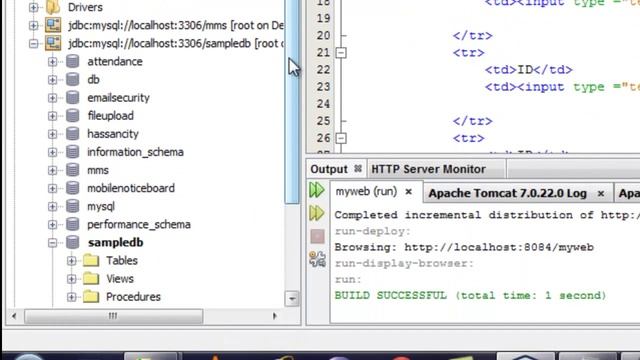Click the information_schema database cylinder icon
This screenshot has width=640, height=360.
72,152
